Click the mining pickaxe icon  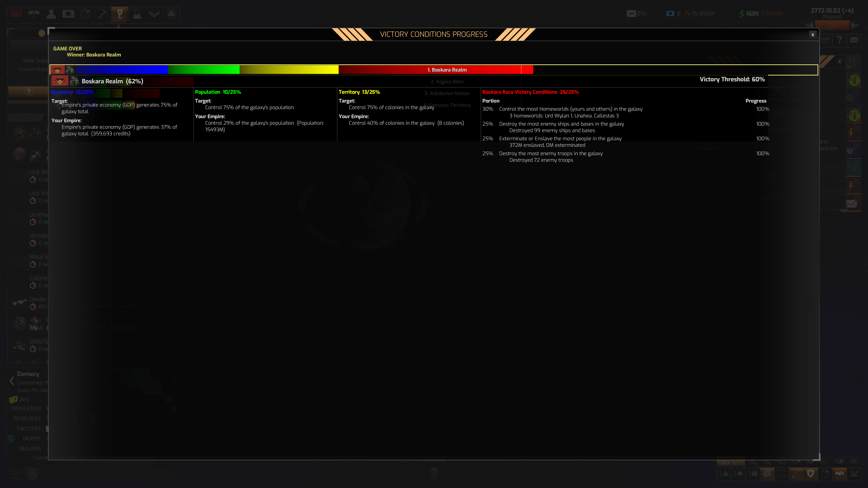point(102,14)
